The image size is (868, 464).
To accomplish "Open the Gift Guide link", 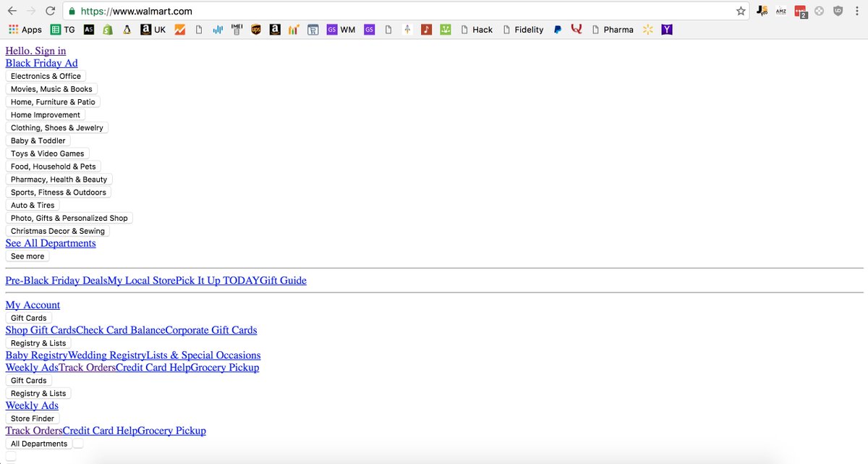I will (x=283, y=280).
